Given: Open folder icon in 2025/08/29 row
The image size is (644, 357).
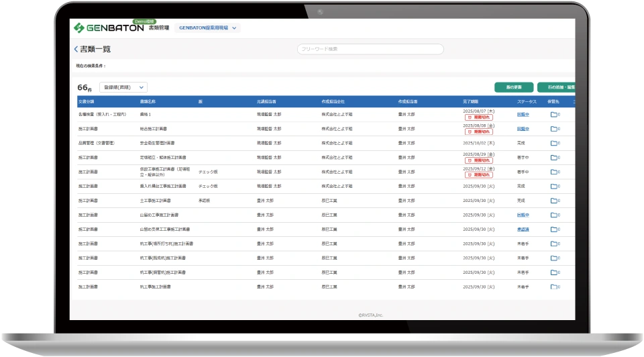Looking at the screenshot, I should tap(554, 158).
